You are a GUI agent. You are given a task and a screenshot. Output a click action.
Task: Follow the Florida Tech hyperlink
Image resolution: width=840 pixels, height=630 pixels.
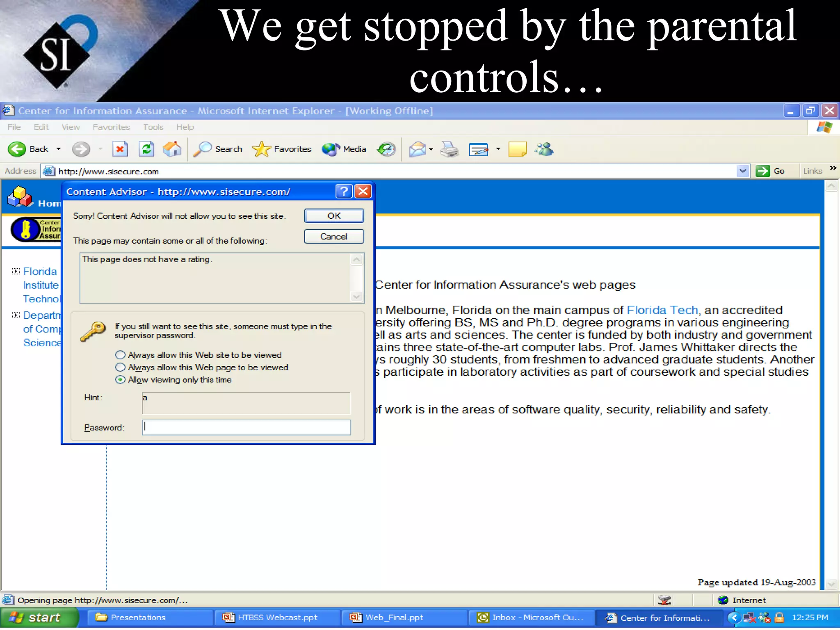tap(662, 310)
